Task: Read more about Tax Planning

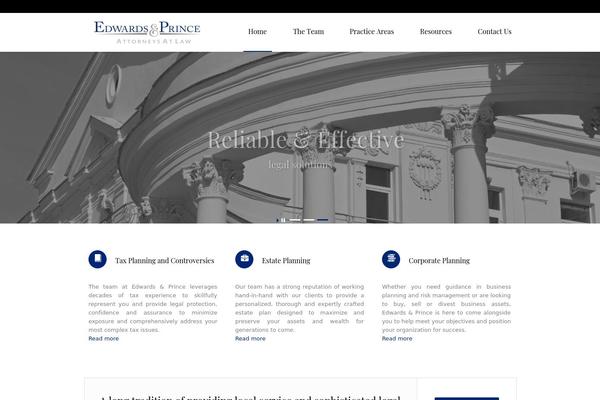Action: 104,338
